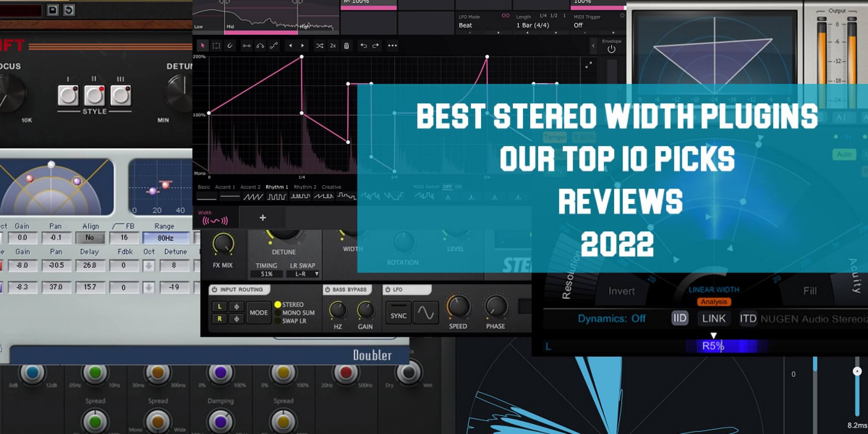Expand the toolbar overflow ellipsis menu
The image size is (868, 434).
pos(392,46)
